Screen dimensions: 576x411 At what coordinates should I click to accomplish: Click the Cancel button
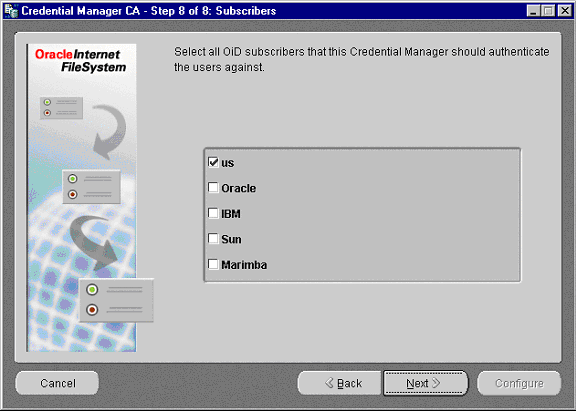coord(57,383)
